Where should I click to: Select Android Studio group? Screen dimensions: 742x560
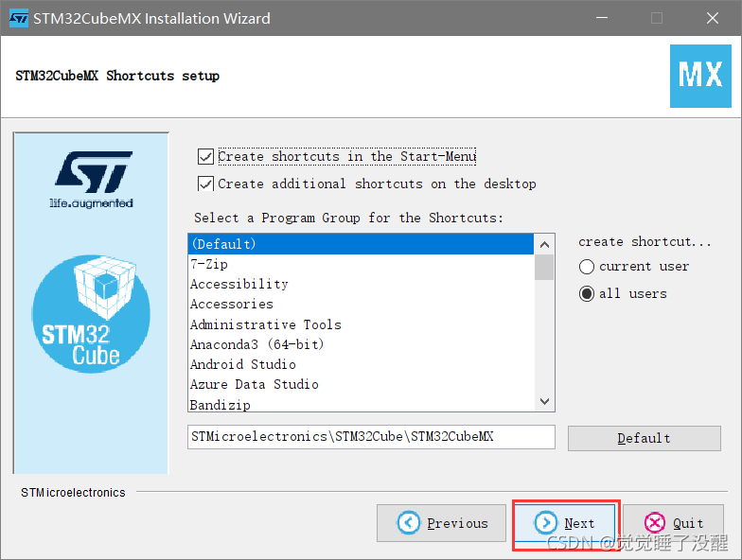coord(362,364)
